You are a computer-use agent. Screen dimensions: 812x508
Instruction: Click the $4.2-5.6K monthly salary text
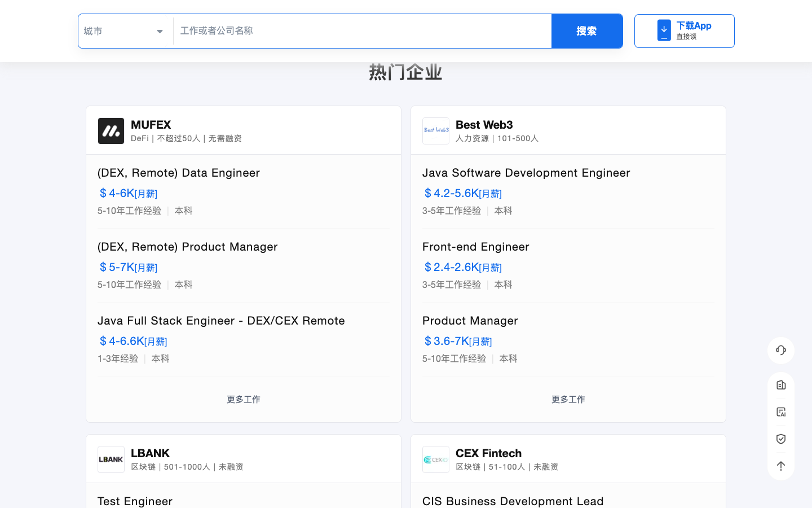[462, 193]
